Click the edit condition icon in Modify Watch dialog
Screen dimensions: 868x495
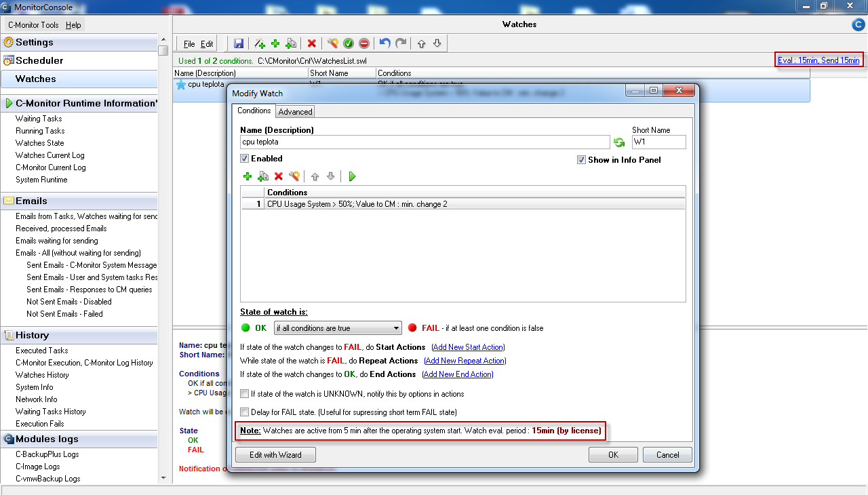tap(294, 176)
